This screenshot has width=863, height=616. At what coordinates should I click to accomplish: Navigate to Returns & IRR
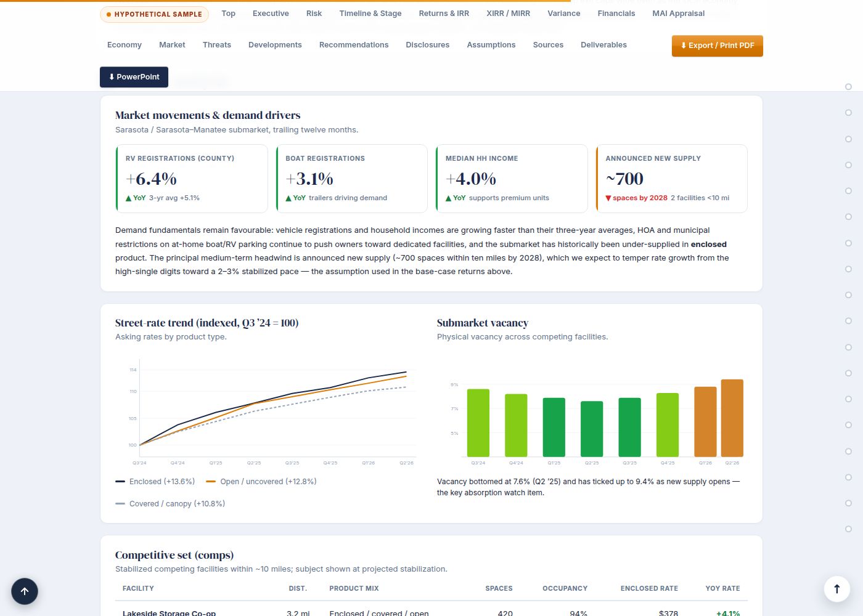[x=444, y=14]
